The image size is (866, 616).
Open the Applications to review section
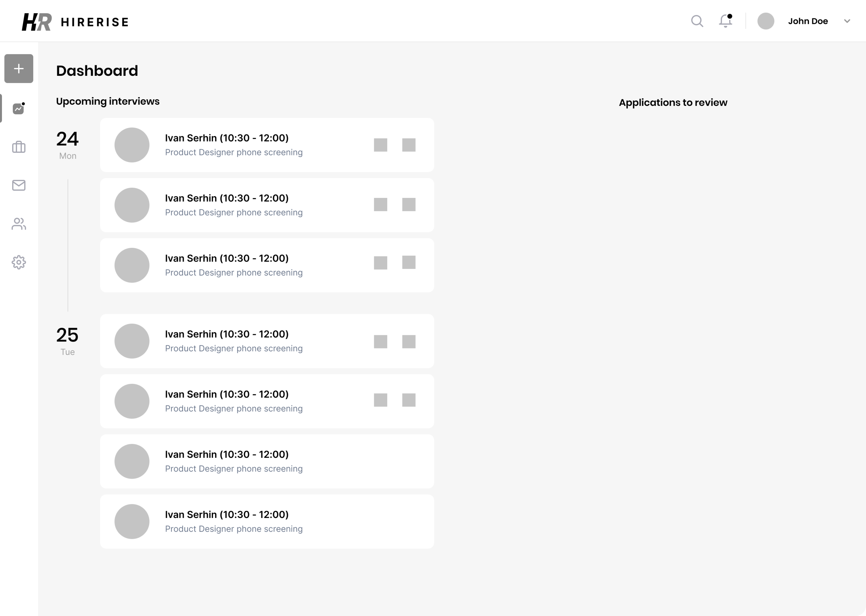(x=673, y=102)
